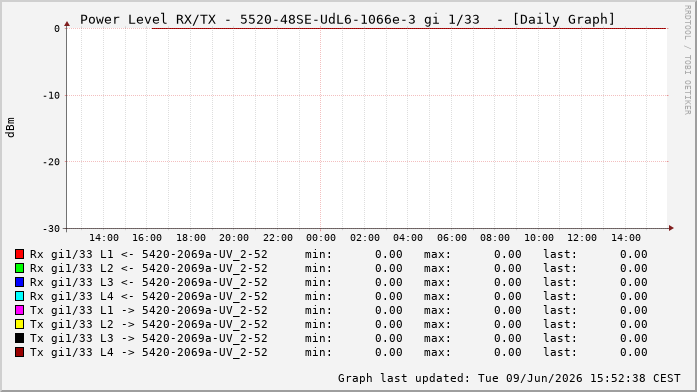Click the Rx gi1/33 L1 legend label
Image resolution: width=697 pixels, height=392 pixels.
[x=148, y=254]
